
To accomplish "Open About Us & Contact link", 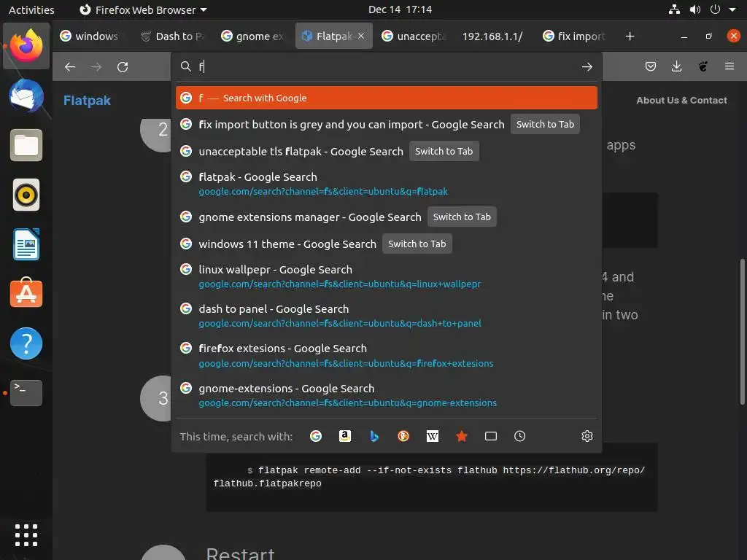I will click(681, 100).
